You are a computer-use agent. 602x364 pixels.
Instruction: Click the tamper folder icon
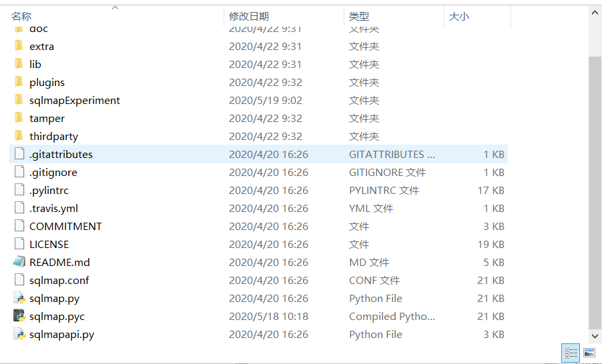[19, 118]
